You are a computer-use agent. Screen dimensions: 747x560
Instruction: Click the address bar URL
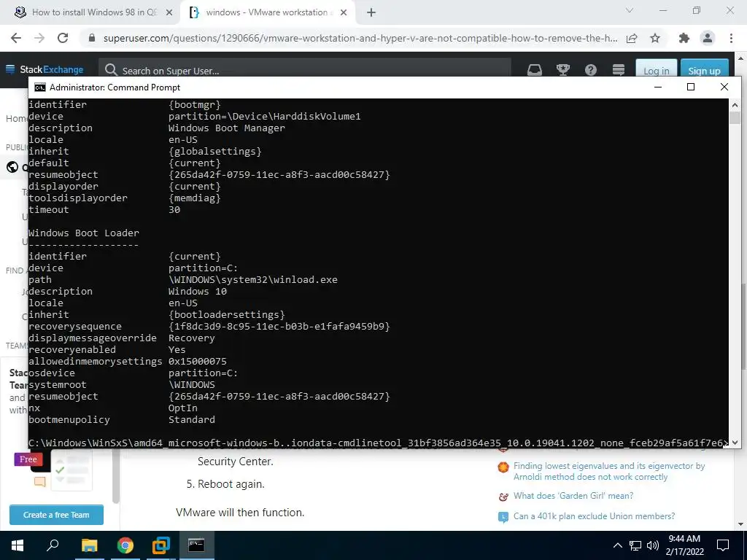pyautogui.click(x=360, y=38)
